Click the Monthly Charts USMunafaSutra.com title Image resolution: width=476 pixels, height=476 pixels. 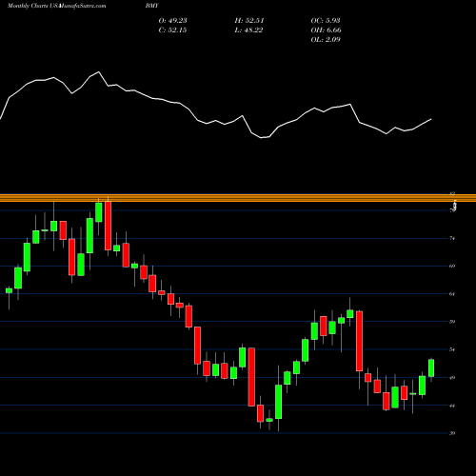pos(56,6)
